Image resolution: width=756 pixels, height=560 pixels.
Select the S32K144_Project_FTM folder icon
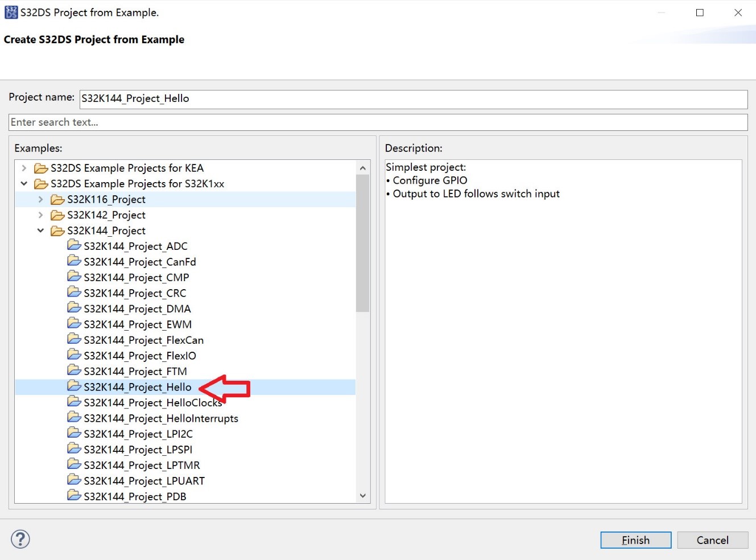[74, 370]
